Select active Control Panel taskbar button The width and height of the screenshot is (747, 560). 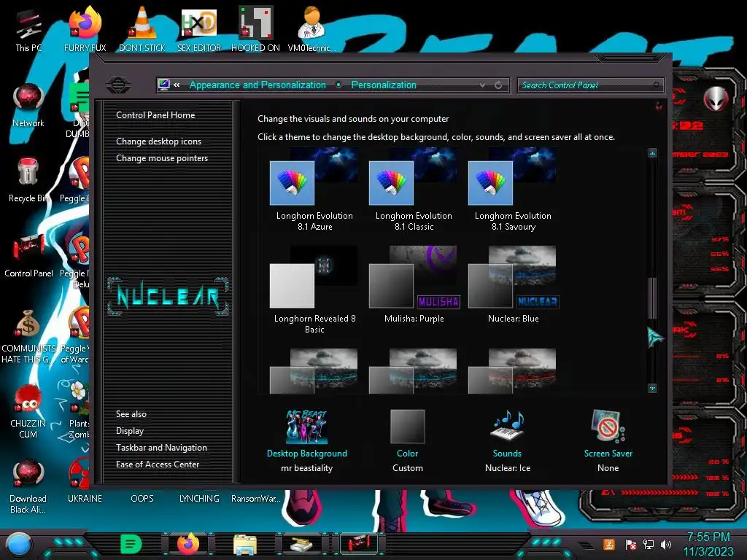pos(358,544)
